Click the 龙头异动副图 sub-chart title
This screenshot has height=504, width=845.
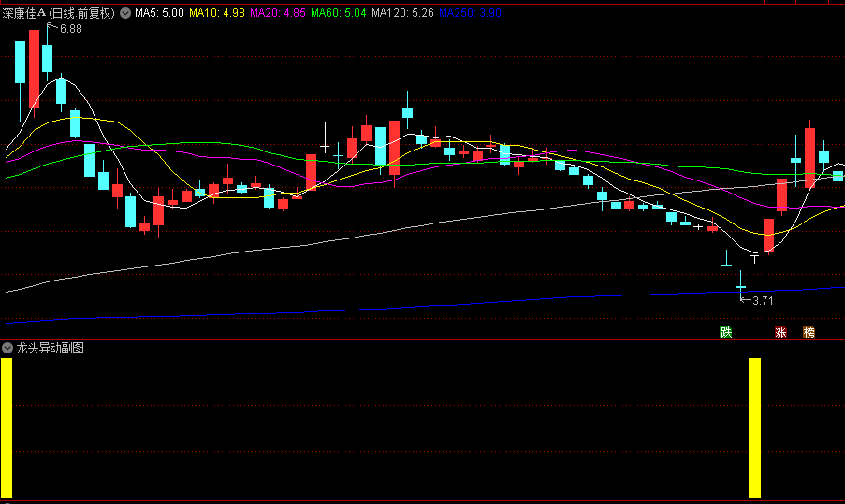pos(50,348)
